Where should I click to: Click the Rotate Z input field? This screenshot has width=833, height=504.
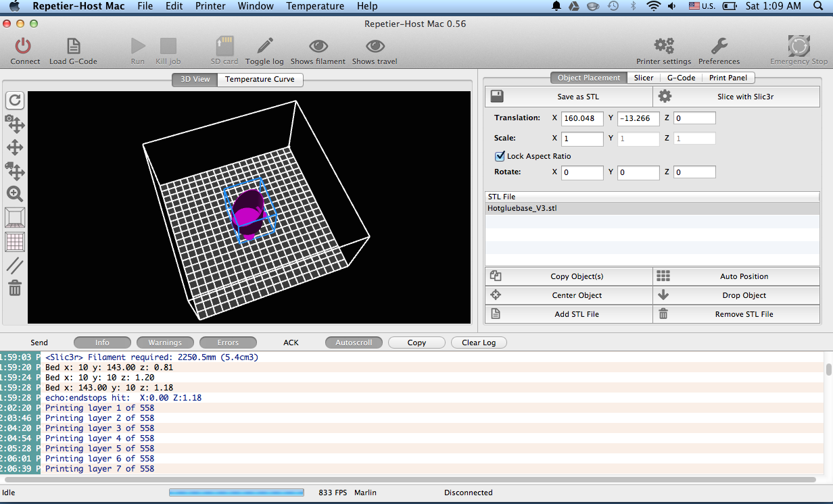[x=694, y=172]
